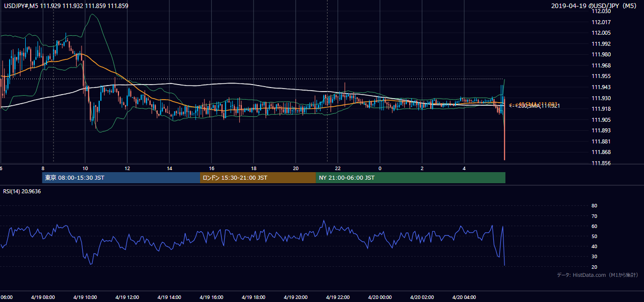
Task: Click the 111.992 price axis label
Action: (602, 44)
